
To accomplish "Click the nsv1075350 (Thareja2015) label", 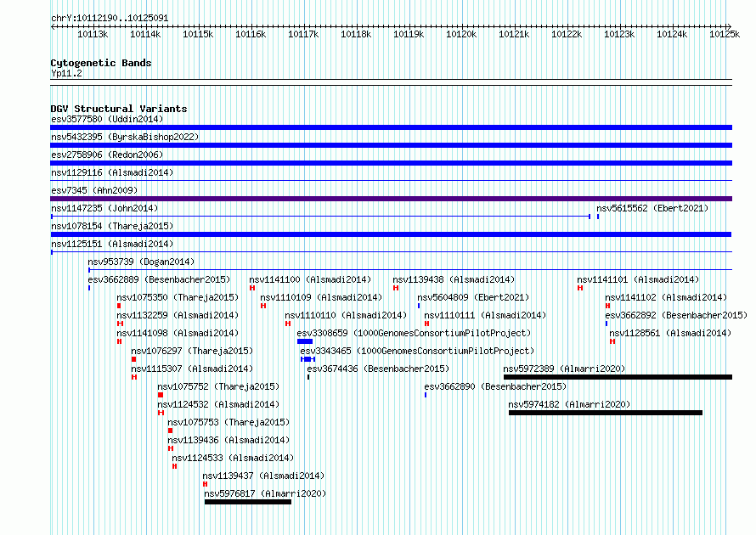I will [178, 297].
